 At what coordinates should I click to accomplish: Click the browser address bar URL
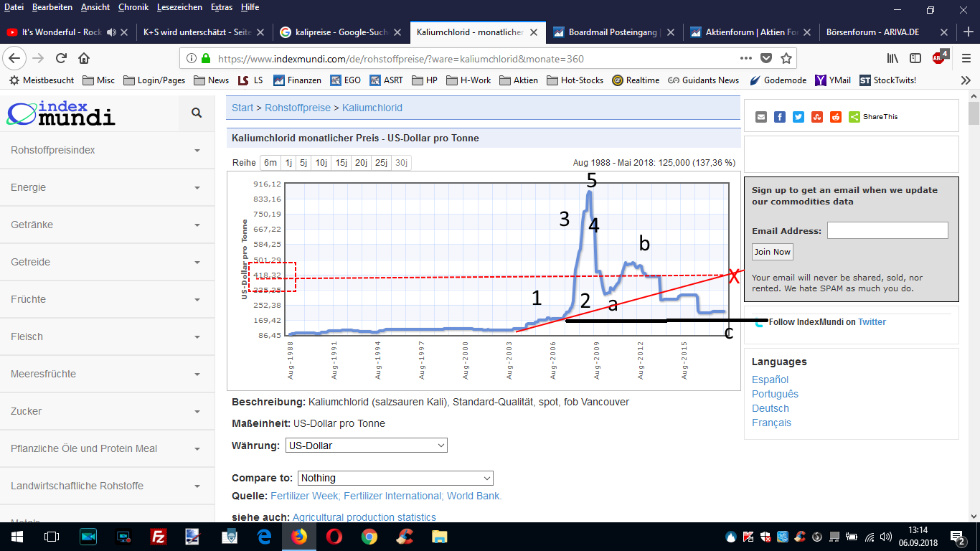click(400, 59)
